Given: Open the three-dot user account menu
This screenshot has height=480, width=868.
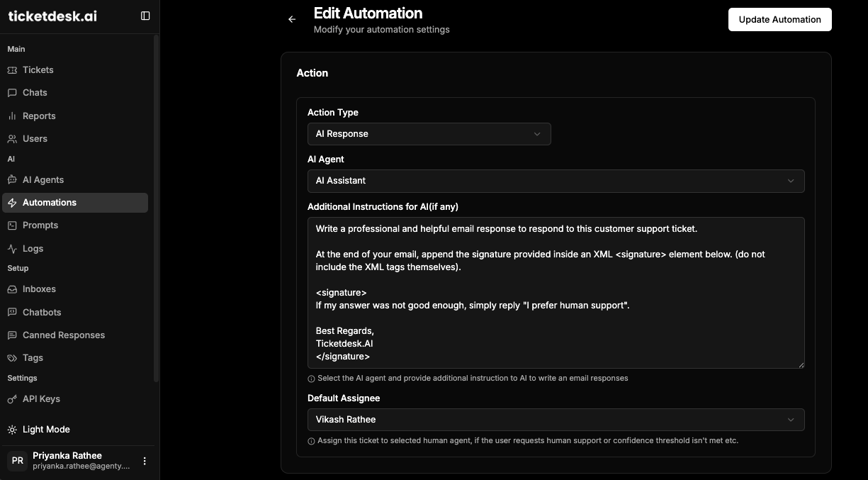Looking at the screenshot, I should point(145,461).
